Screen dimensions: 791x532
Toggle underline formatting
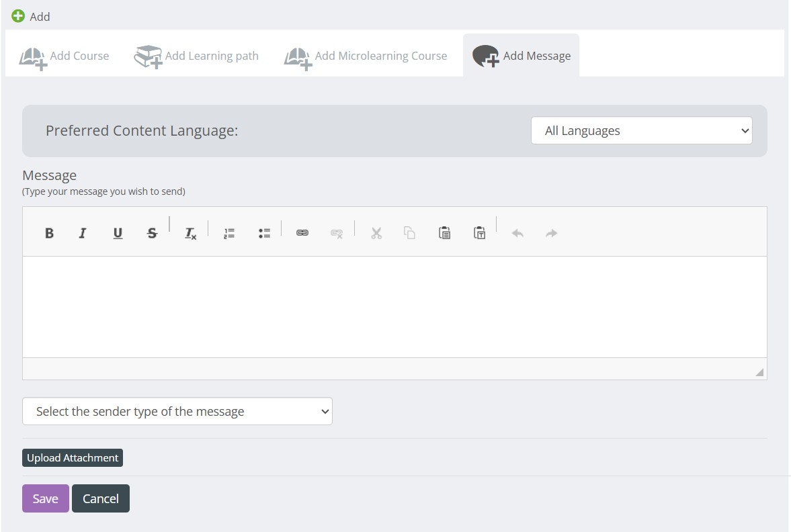pyautogui.click(x=118, y=233)
